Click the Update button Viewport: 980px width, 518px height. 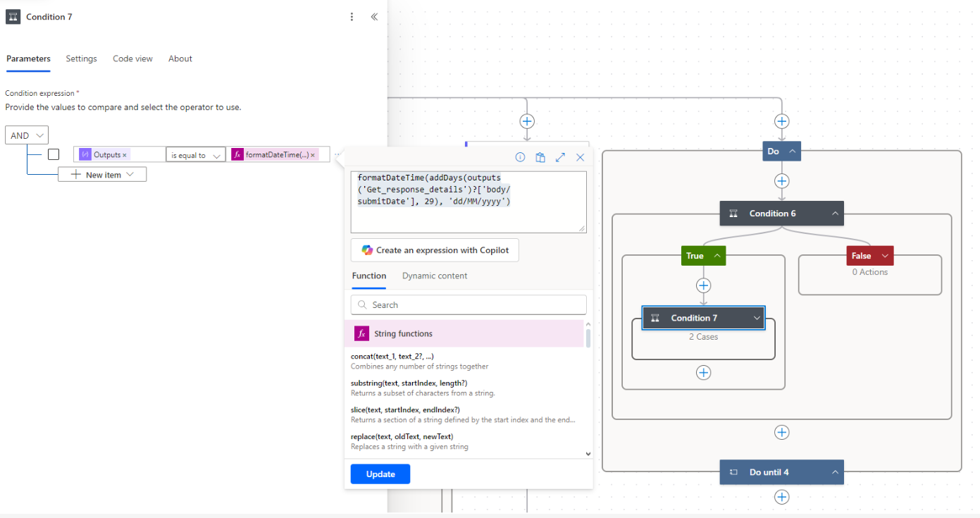(380, 474)
